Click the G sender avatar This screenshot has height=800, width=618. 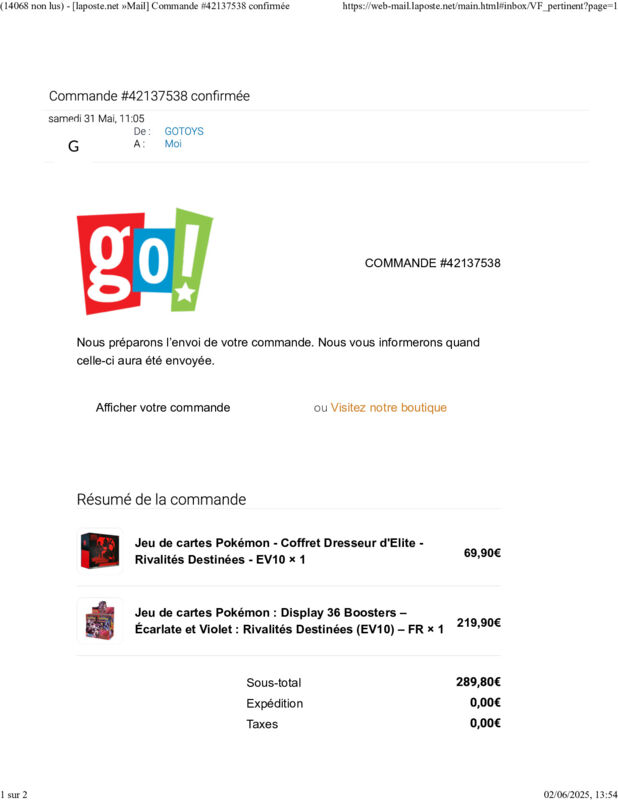(x=73, y=146)
